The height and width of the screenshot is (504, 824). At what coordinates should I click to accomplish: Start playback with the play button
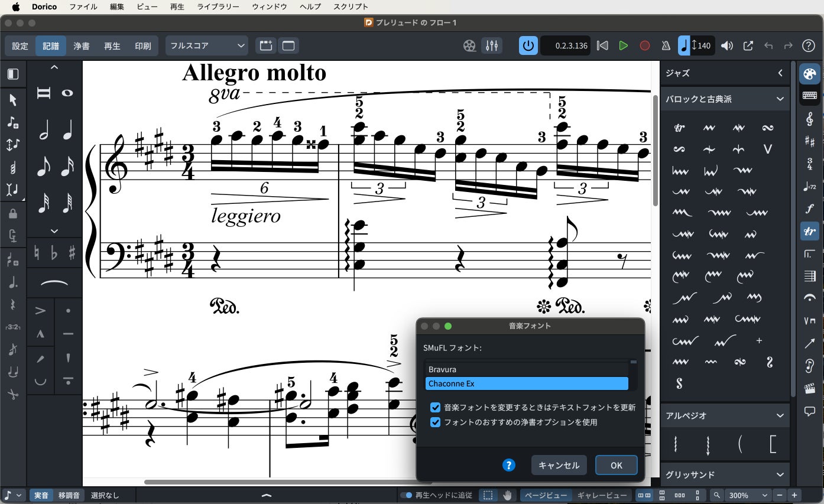click(x=623, y=45)
